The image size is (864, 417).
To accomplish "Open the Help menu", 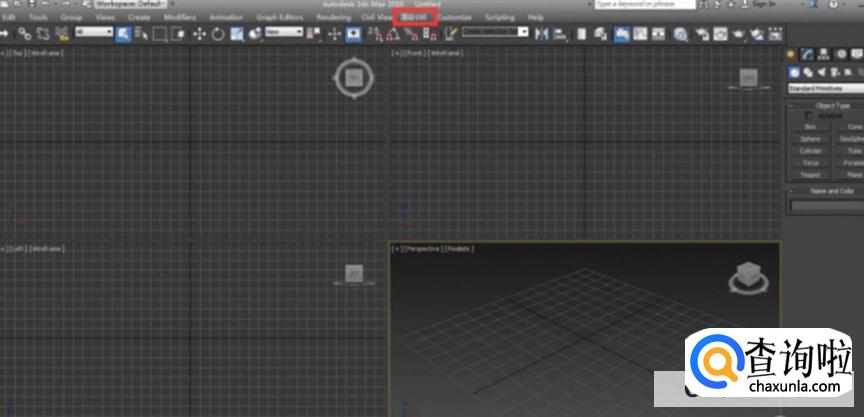I will pyautogui.click(x=536, y=18).
